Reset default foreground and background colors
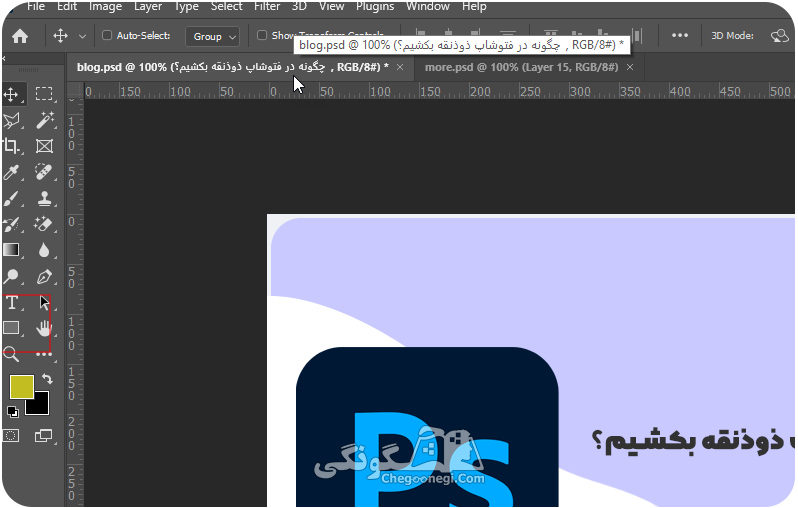798x508 pixels. (12, 411)
